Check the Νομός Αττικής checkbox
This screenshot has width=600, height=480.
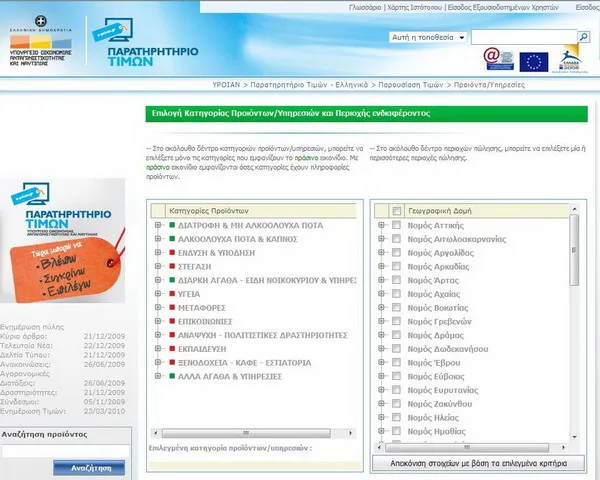(397, 227)
